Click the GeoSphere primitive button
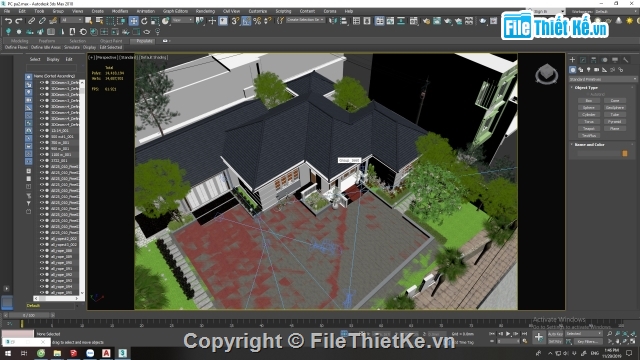The image size is (640, 360). [x=615, y=107]
